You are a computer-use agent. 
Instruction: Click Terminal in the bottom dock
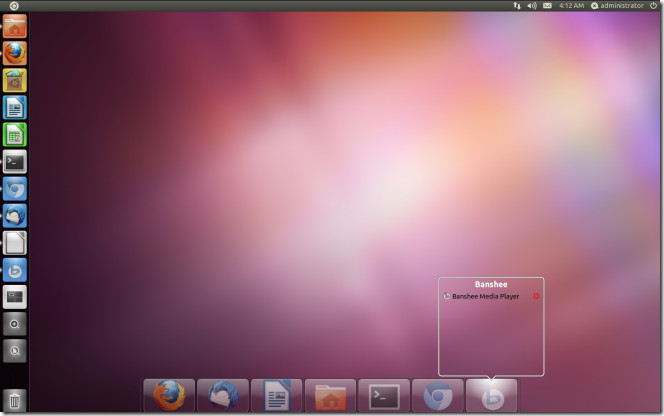tap(384, 396)
